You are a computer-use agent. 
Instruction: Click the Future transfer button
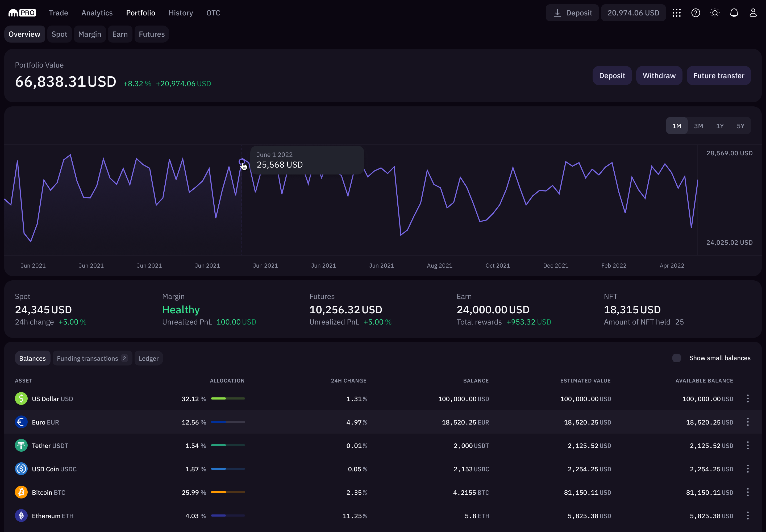[719, 76]
